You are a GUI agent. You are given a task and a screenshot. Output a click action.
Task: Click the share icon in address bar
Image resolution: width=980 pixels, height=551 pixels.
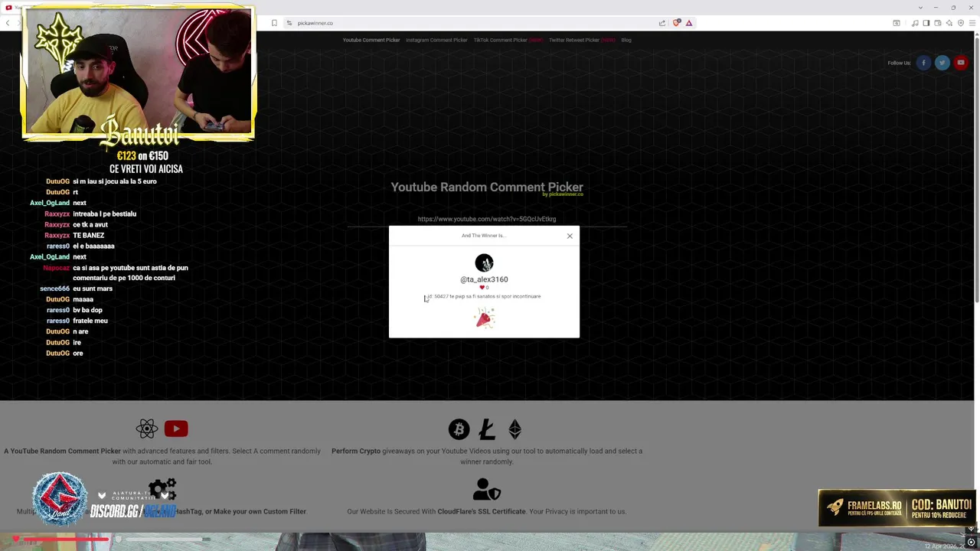[662, 23]
